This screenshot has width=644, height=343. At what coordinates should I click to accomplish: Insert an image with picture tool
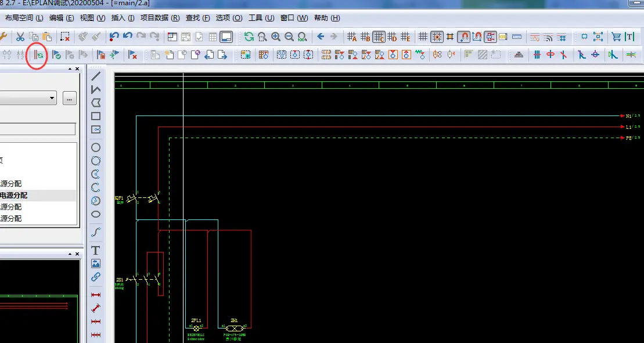(96, 263)
